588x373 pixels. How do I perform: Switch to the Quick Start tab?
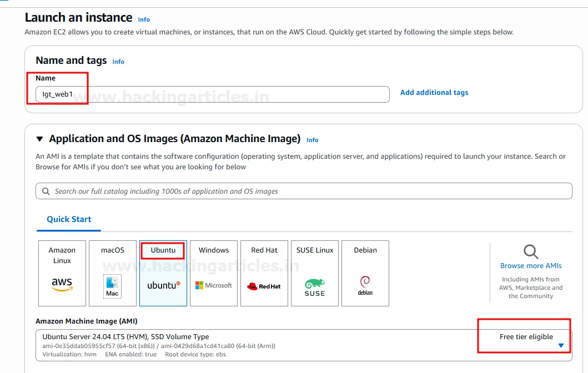click(x=69, y=219)
